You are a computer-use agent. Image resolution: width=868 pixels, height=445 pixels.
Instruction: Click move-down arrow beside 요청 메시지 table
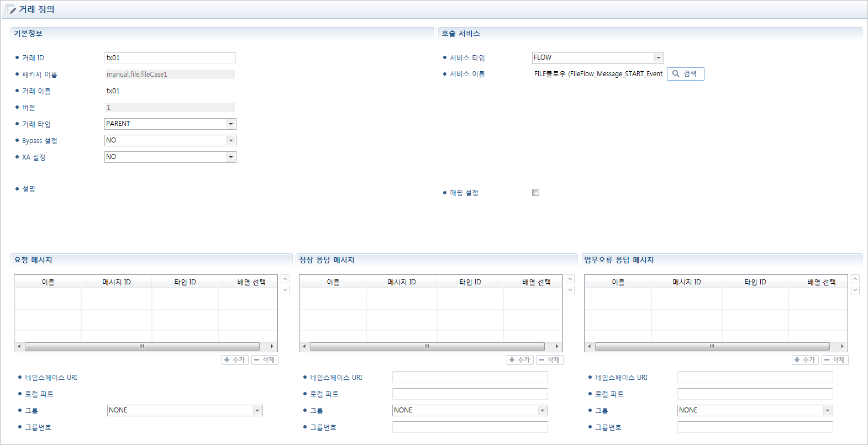tap(285, 290)
